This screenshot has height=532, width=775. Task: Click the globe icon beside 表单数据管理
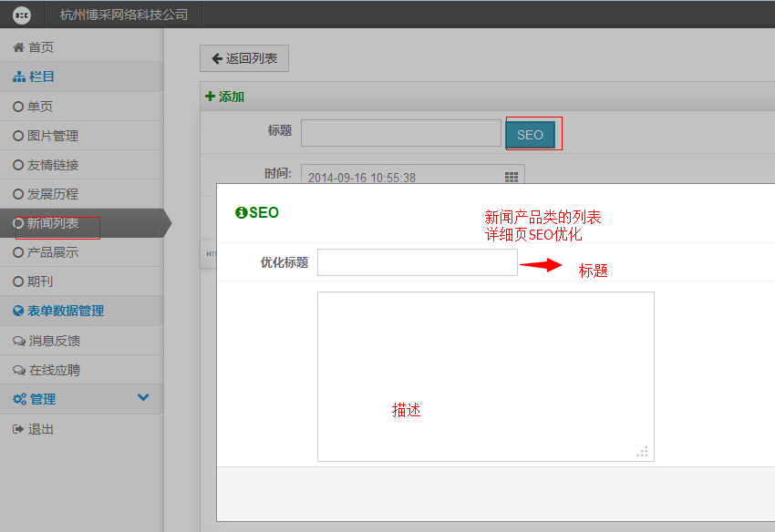click(18, 311)
